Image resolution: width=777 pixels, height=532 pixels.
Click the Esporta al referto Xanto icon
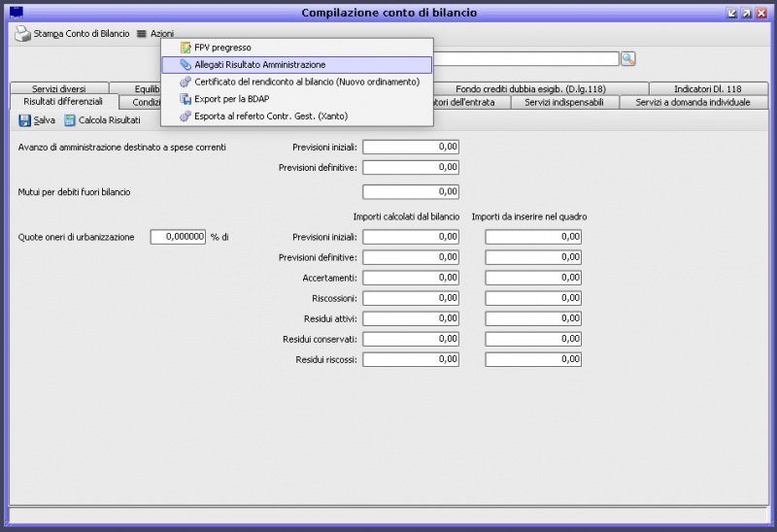[186, 116]
